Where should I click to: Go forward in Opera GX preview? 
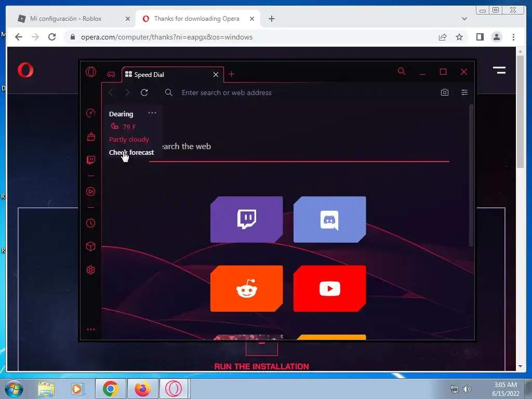coord(127,92)
